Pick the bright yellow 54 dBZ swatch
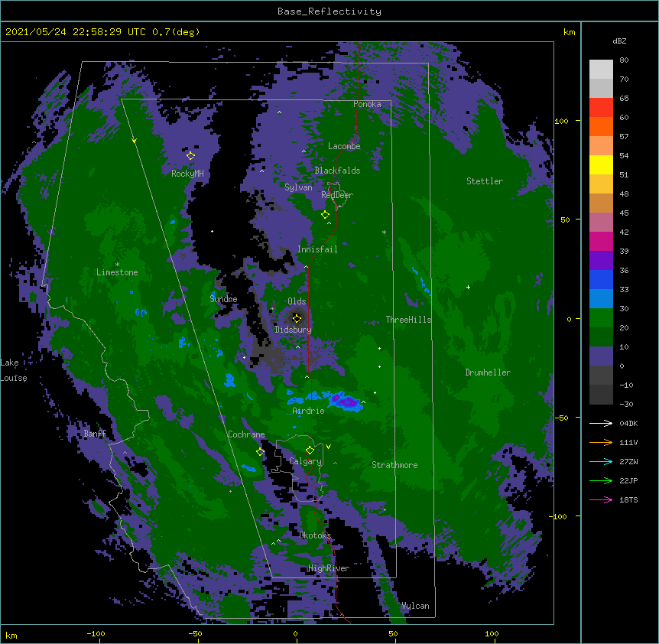The image size is (659, 644). coord(601,164)
